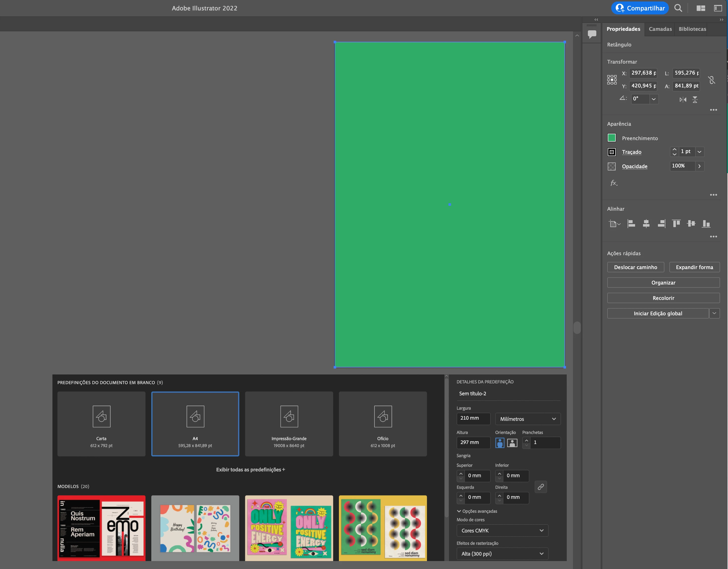
Task: Open the Milímetros units dropdown
Action: 528,419
